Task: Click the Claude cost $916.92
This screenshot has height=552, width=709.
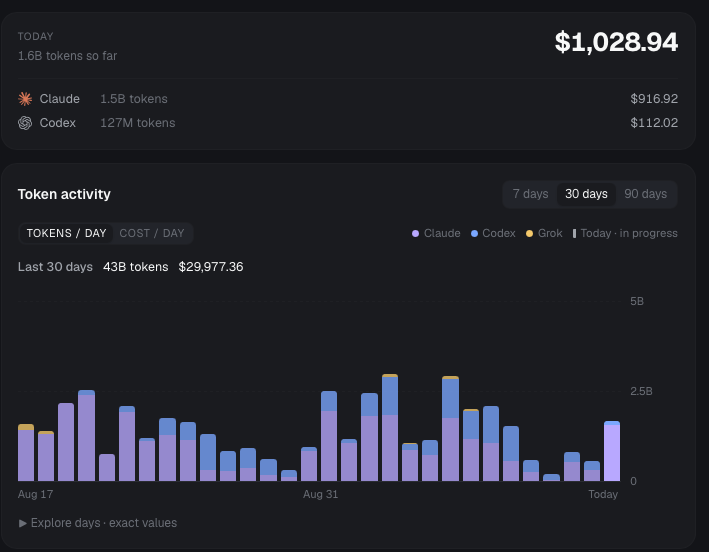Action: [x=654, y=99]
